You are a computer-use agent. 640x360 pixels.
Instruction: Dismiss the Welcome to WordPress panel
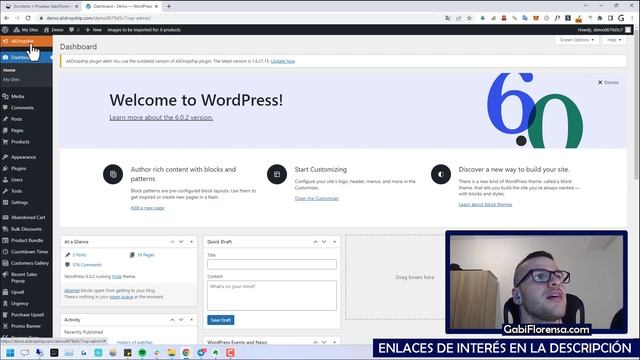(608, 82)
